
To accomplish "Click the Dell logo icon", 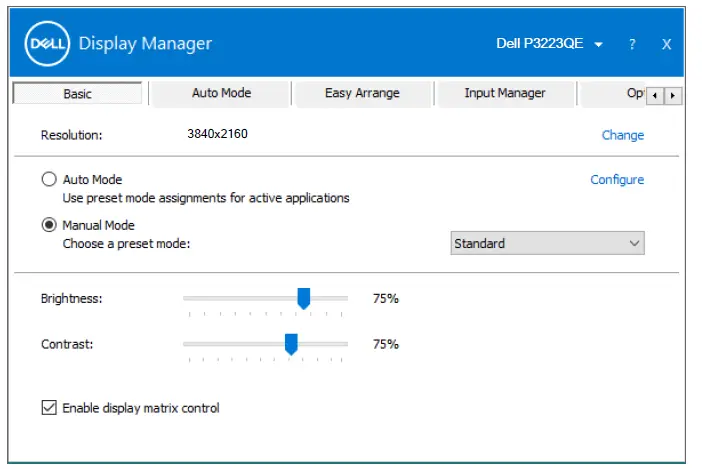I will 47,43.
